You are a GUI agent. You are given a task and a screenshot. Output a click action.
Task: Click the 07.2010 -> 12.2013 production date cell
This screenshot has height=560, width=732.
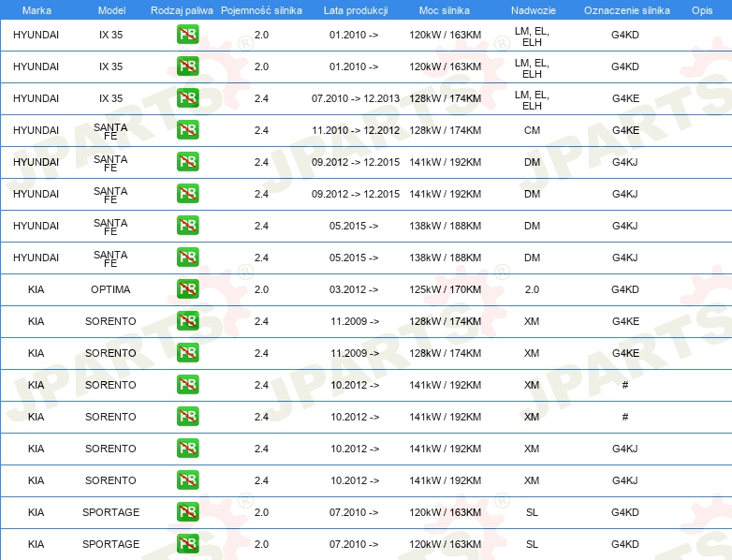pyautogui.click(x=355, y=98)
